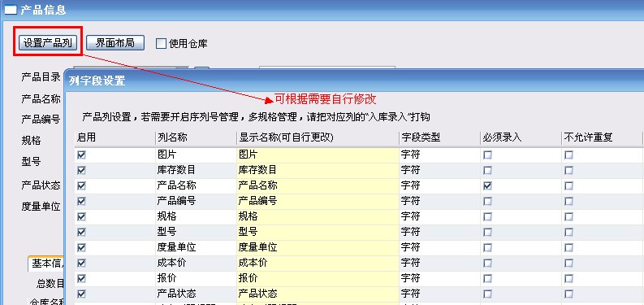Uncheck 启用 for the 库存数目 row
The height and width of the screenshot is (305, 644).
81,170
